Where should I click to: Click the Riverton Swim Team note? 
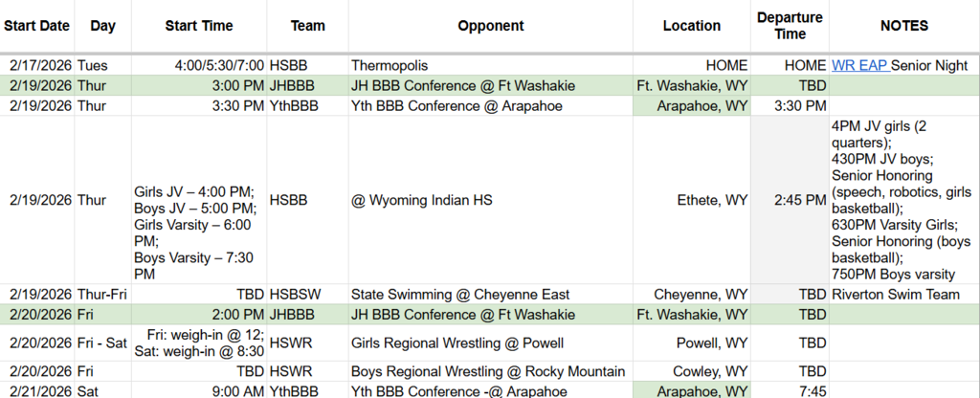pyautogui.click(x=895, y=294)
